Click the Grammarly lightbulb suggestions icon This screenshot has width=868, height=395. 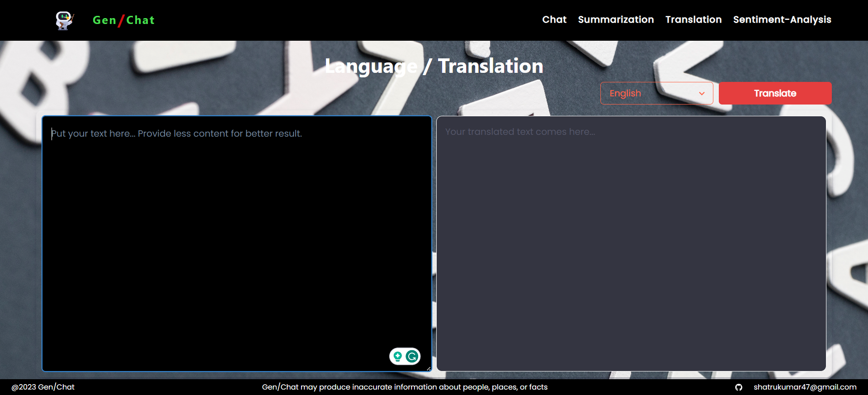[397, 357]
